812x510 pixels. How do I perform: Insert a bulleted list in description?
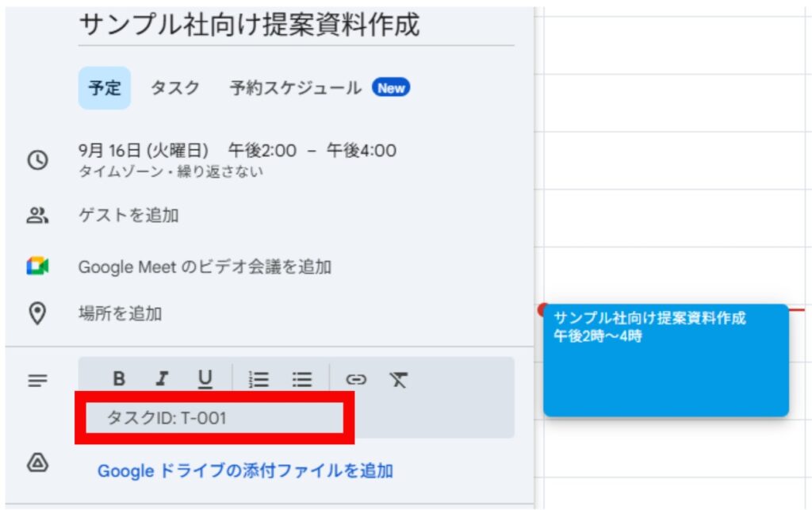pos(301,379)
